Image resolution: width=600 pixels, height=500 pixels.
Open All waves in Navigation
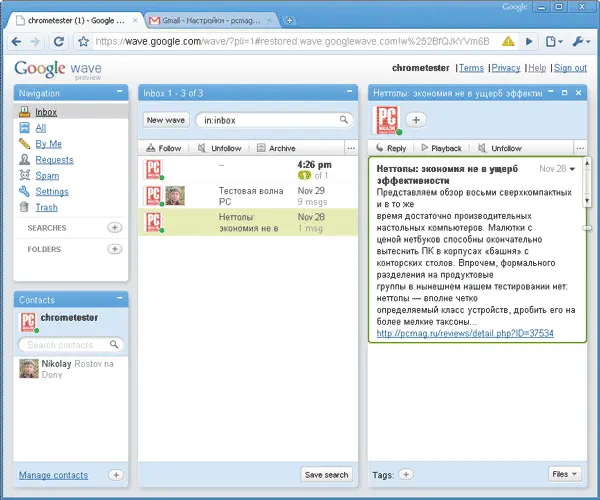pyautogui.click(x=41, y=128)
